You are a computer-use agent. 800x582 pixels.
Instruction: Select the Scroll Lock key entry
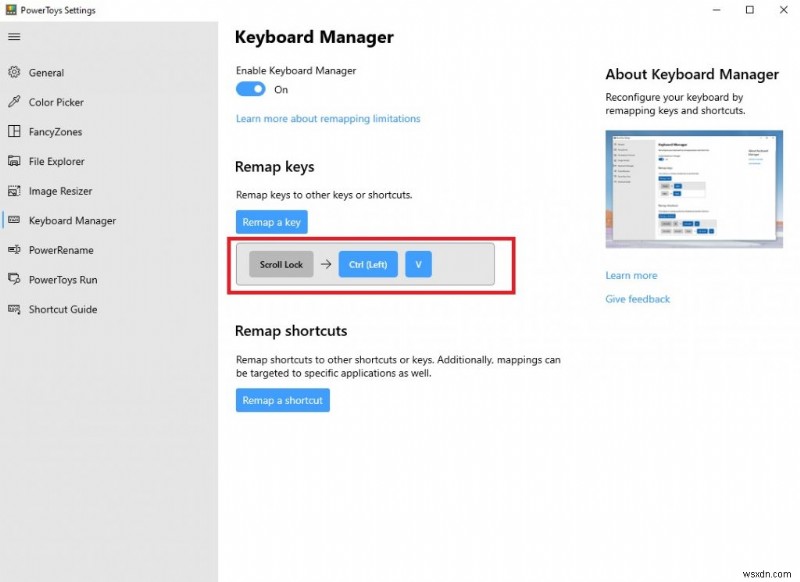[x=280, y=264]
